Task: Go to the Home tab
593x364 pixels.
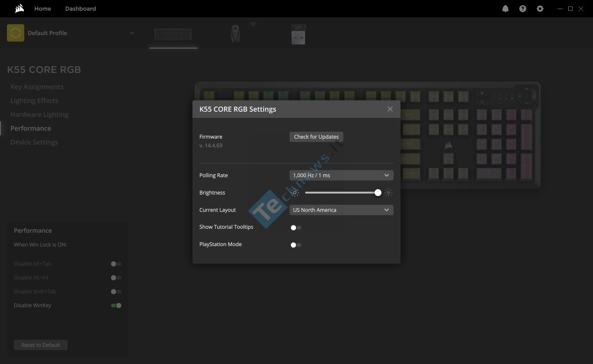Action: pyautogui.click(x=42, y=9)
